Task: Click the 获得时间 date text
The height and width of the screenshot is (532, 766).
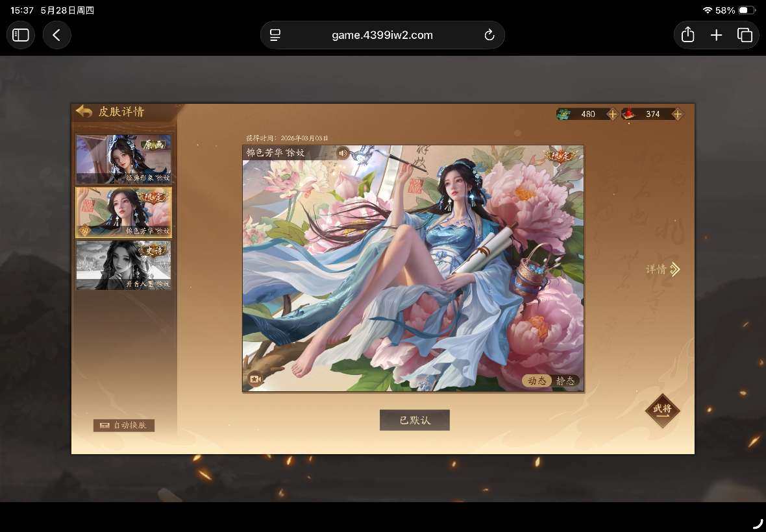Action: tap(287, 138)
